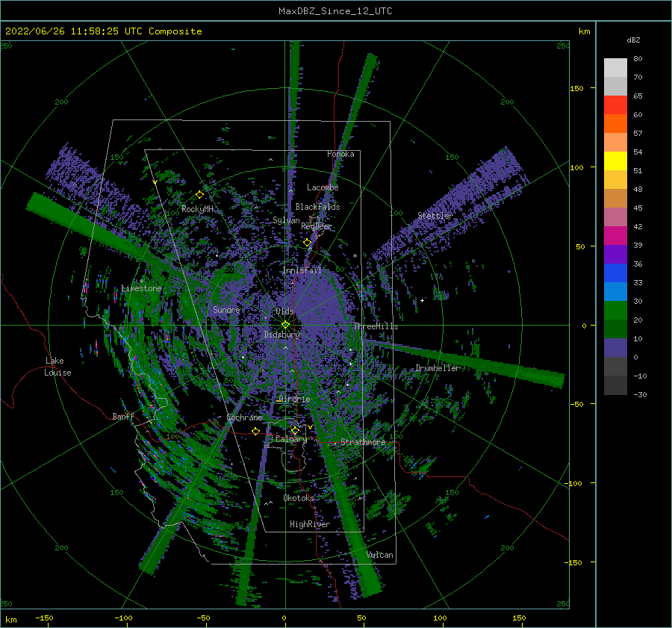The image size is (672, 628).
Task: Click the Ponoka city label
Action: coord(340,154)
